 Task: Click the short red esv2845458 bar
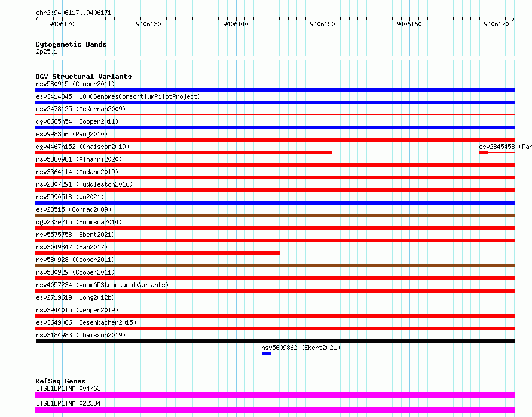click(484, 153)
